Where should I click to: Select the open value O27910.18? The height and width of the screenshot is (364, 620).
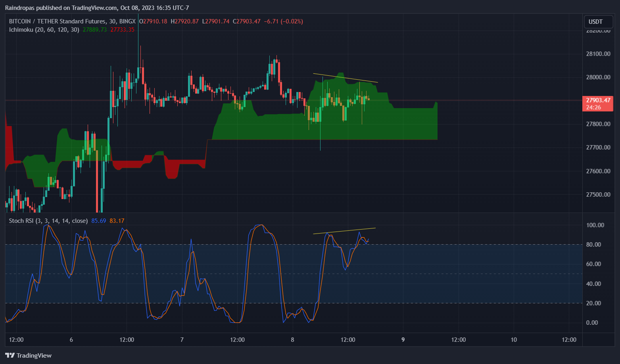tap(153, 21)
